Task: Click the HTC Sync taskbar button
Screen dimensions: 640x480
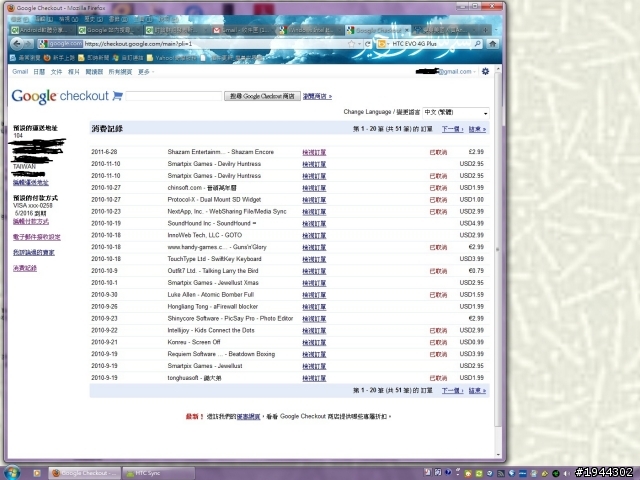Action: pyautogui.click(x=158, y=473)
